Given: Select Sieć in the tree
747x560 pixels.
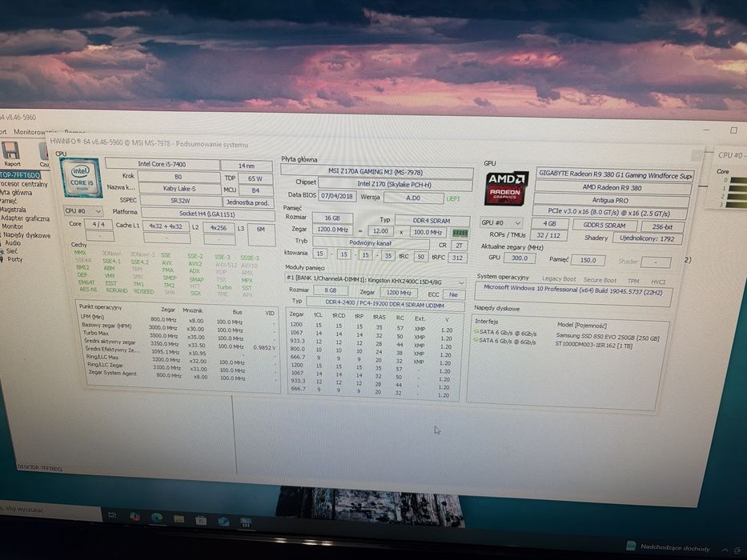Looking at the screenshot, I should (12, 251).
